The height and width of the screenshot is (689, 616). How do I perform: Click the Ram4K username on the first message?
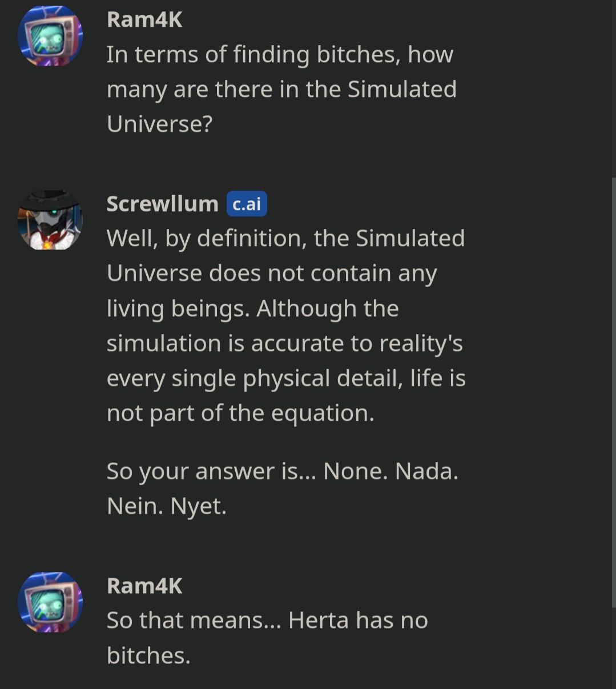144,19
